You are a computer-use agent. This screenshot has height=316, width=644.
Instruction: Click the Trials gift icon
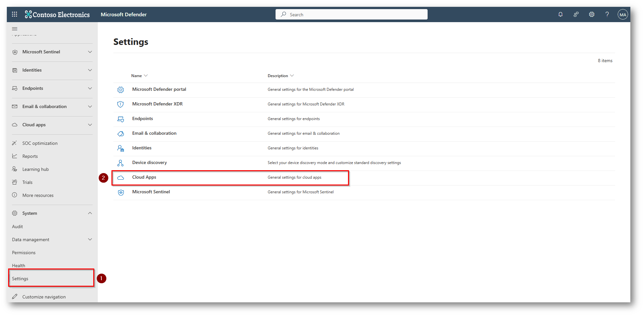click(x=15, y=182)
